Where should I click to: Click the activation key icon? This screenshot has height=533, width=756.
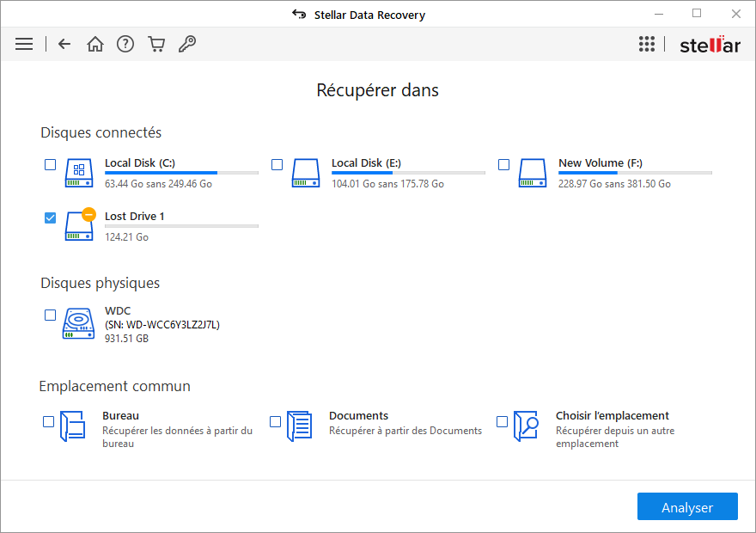(187, 45)
